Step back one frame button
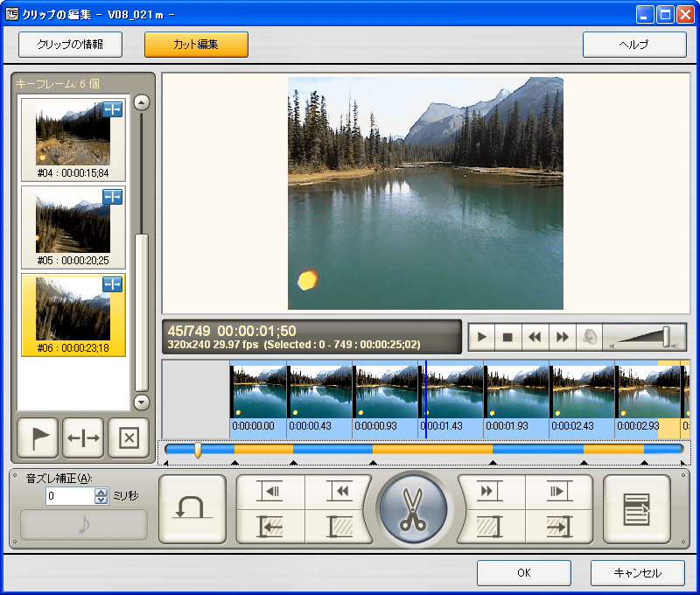Viewport: 700px width, 595px height. 270,492
